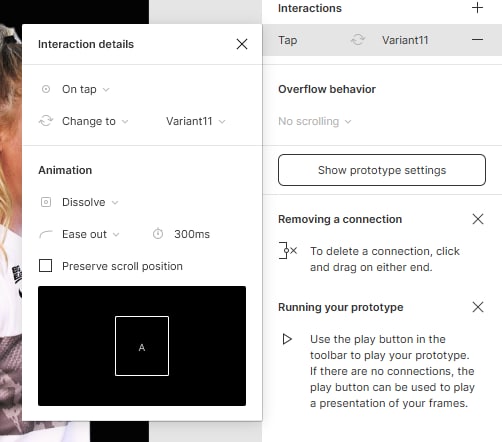The height and width of the screenshot is (442, 502).
Task: Click the On tap trigger icon
Action: (46, 89)
